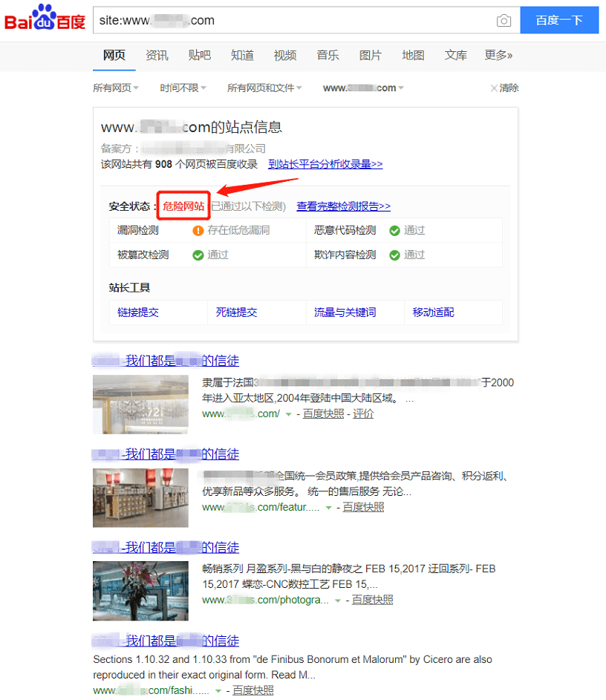Switch to 贴吧 tab
Viewport: 606px width, 700px height.
click(199, 56)
